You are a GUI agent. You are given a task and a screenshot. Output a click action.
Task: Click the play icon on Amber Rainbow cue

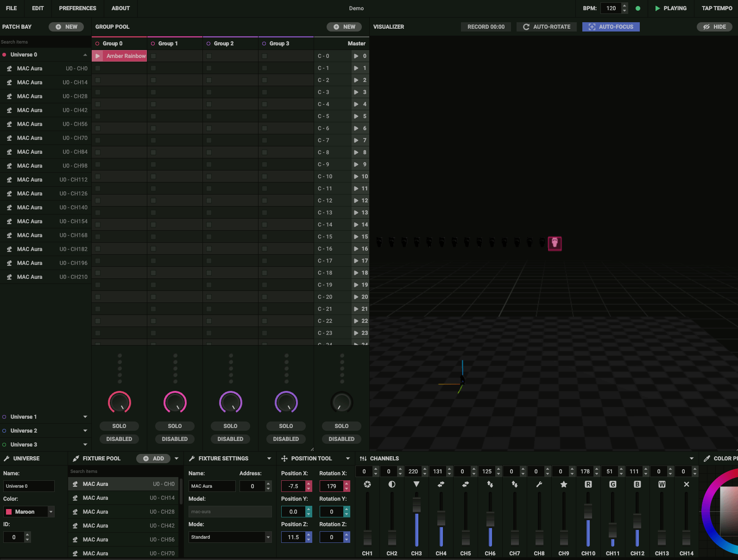(x=98, y=56)
